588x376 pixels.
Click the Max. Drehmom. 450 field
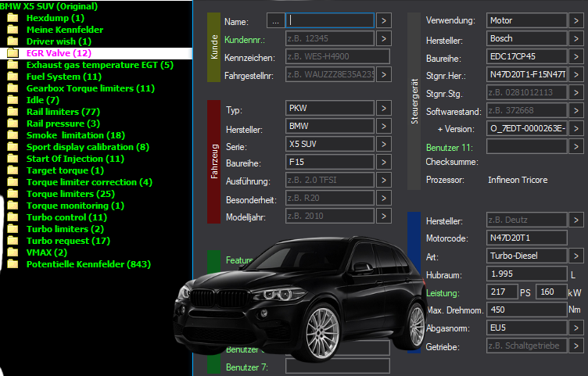(527, 310)
